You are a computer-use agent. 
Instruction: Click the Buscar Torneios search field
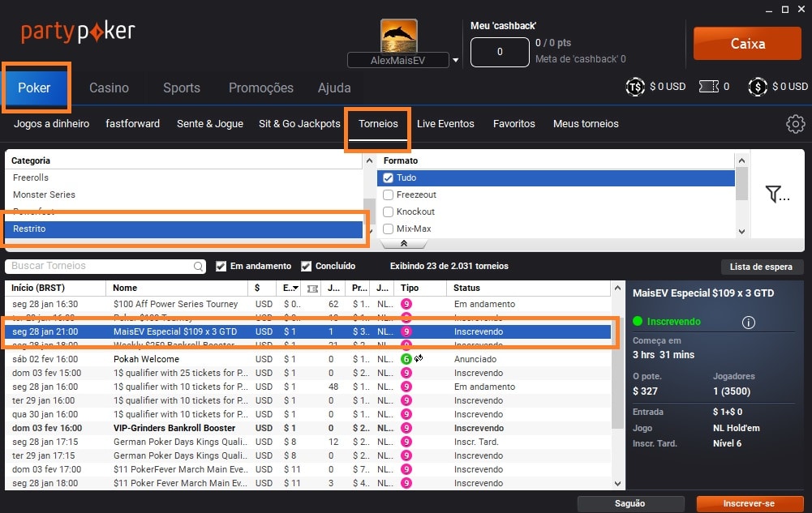[105, 266]
